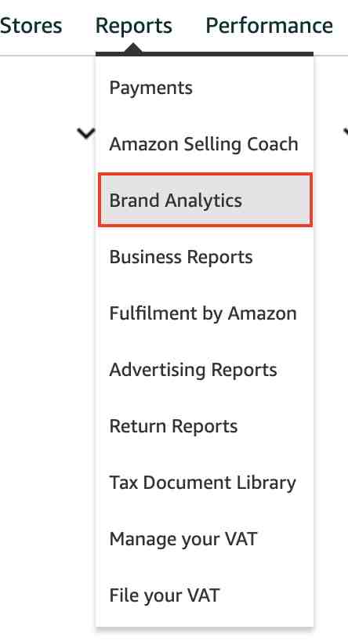Image resolution: width=348 pixels, height=644 pixels.
Task: Switch to the Performance navigation tab
Action: click(x=269, y=26)
